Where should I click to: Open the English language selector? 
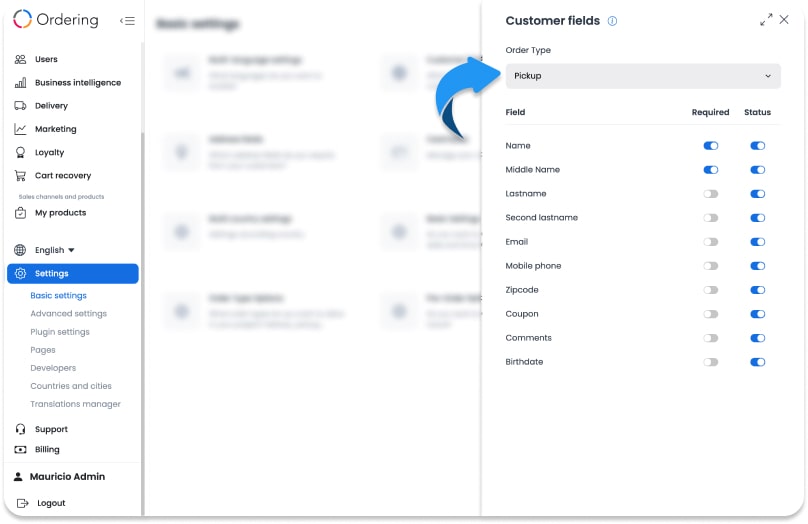click(x=55, y=250)
